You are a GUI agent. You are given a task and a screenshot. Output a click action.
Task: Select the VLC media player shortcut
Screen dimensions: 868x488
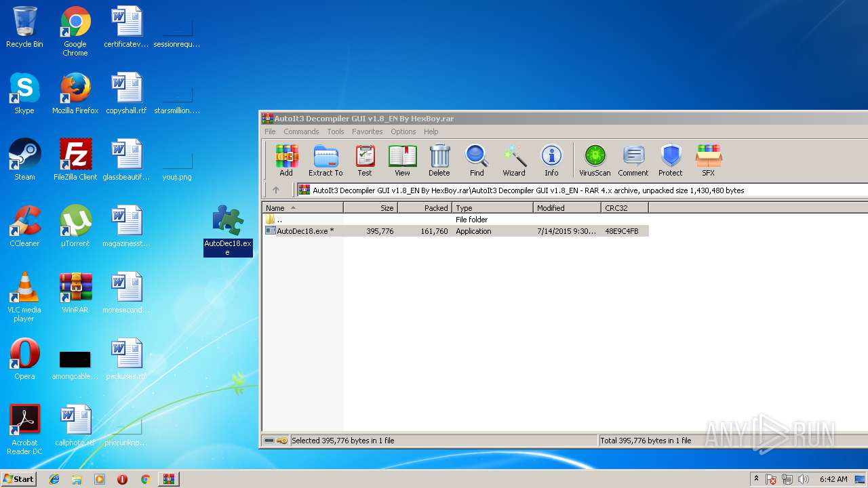(24, 297)
